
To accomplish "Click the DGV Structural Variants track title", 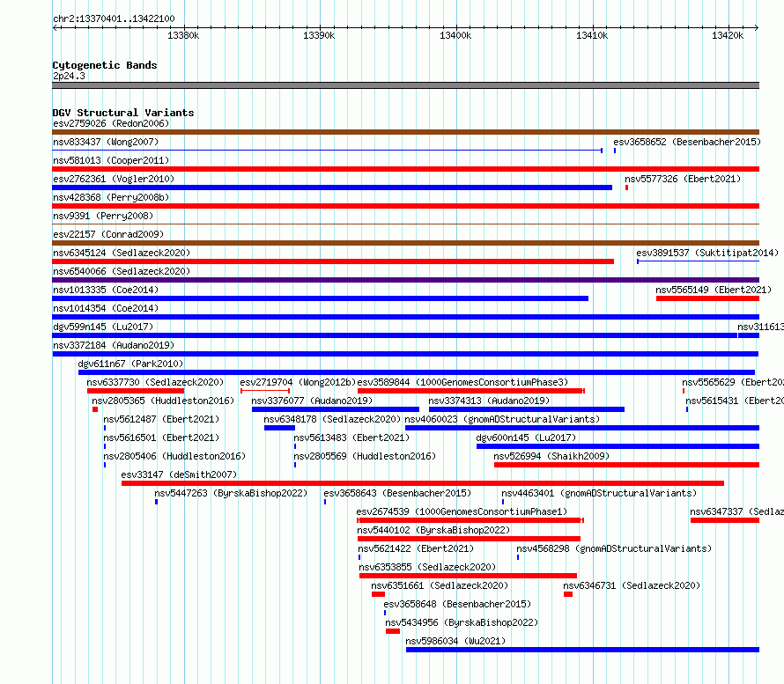I will 123,113.
